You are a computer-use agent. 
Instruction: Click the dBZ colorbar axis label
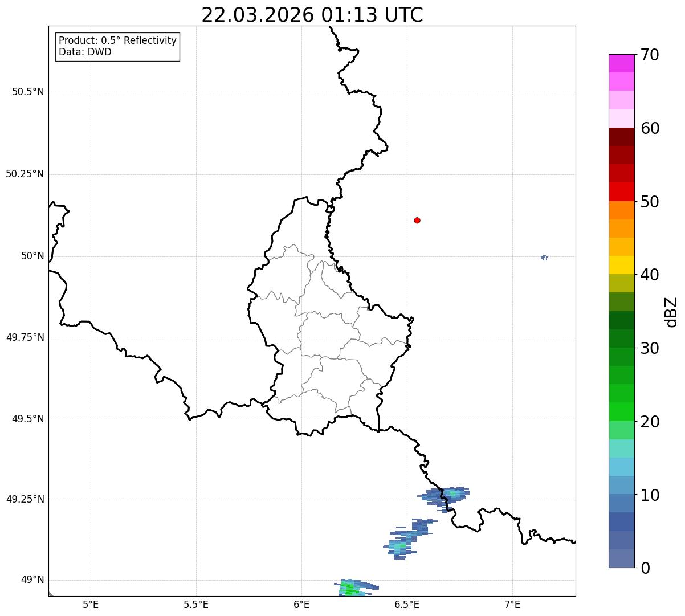tap(671, 311)
